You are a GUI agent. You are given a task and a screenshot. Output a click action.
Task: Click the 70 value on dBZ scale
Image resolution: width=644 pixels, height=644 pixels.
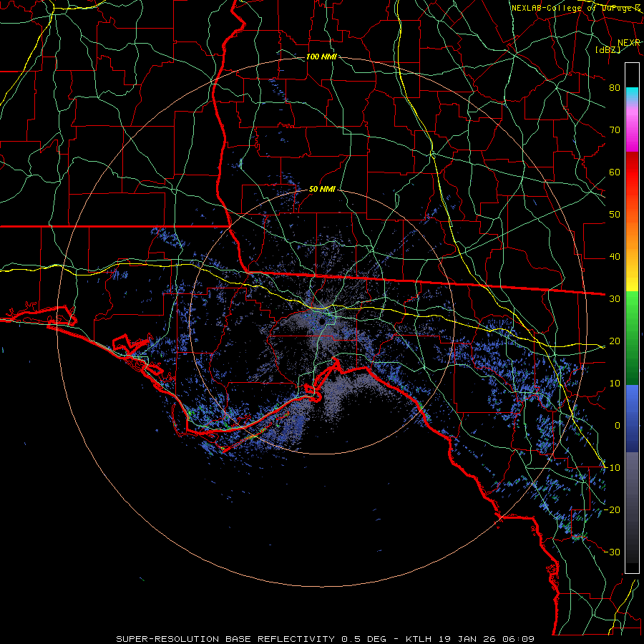click(x=615, y=130)
